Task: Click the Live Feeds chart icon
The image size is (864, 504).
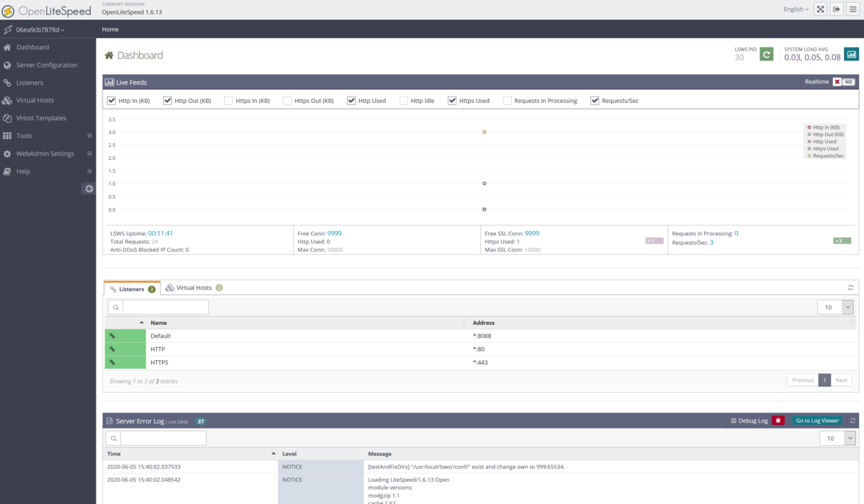Action: pyautogui.click(x=109, y=82)
